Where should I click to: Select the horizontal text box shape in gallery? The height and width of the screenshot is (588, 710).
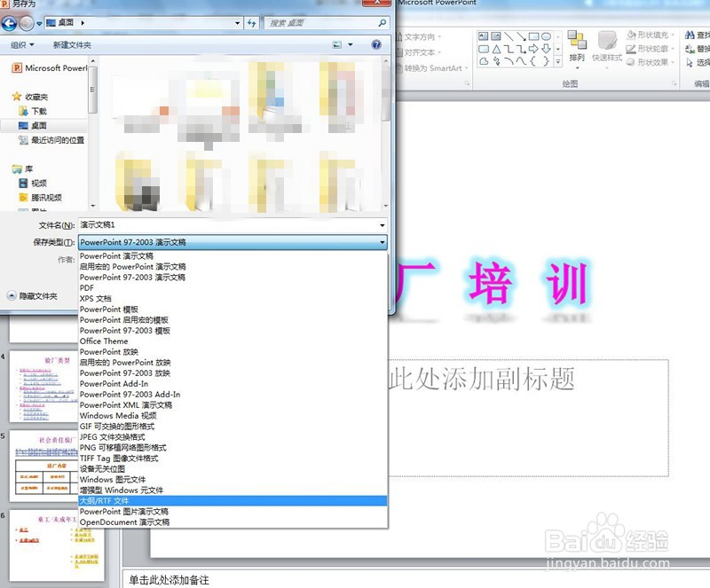point(484,36)
